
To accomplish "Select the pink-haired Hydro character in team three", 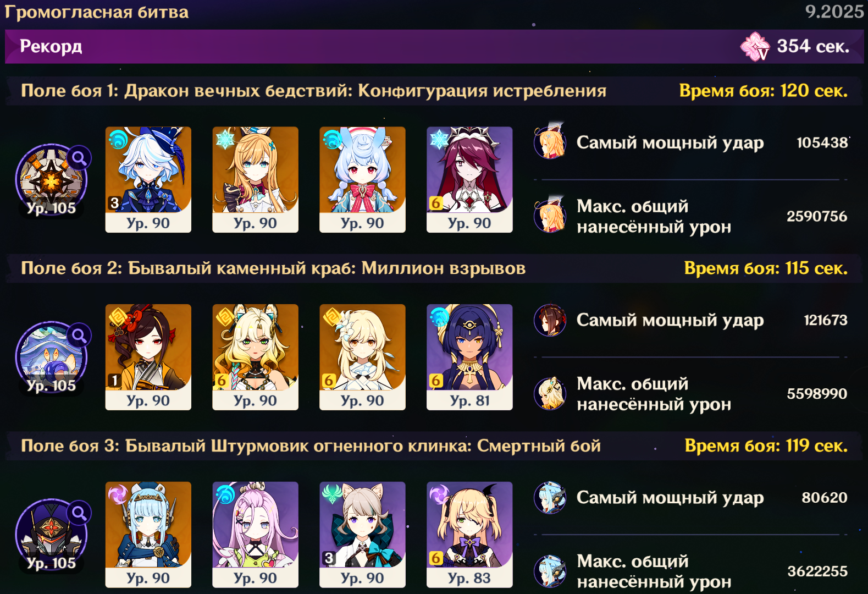I will point(256,535).
